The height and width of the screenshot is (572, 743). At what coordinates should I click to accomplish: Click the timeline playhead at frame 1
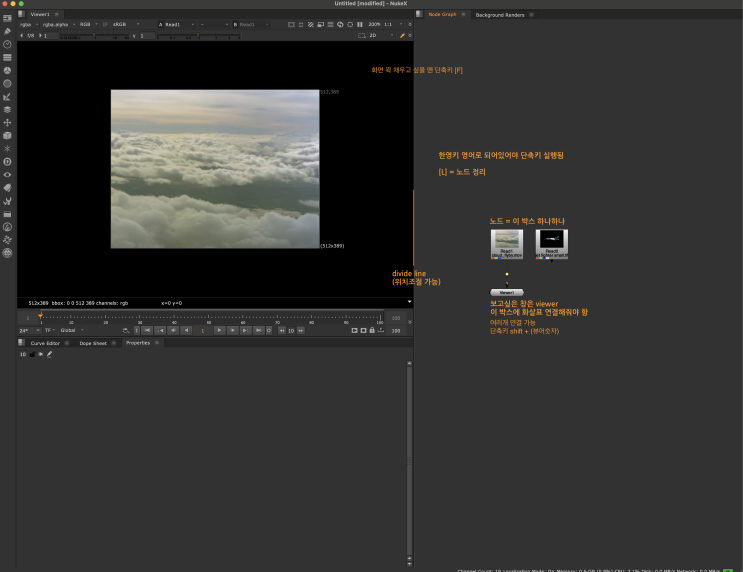40,317
